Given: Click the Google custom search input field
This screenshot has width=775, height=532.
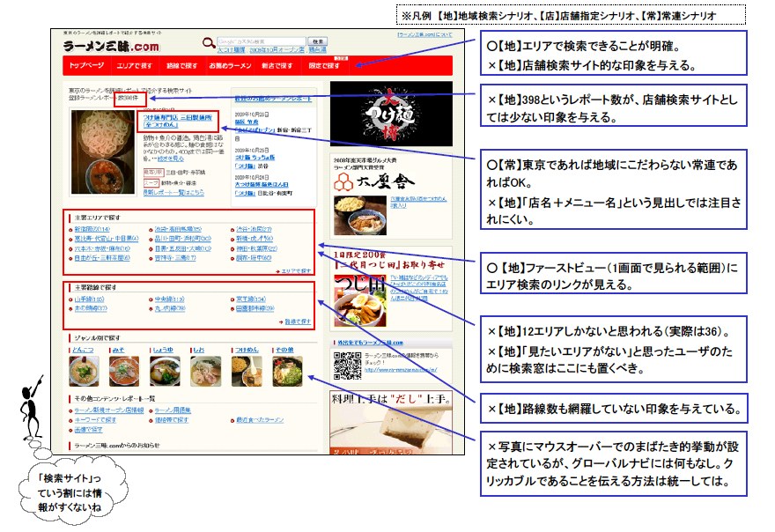Looking at the screenshot, I should click(x=261, y=41).
